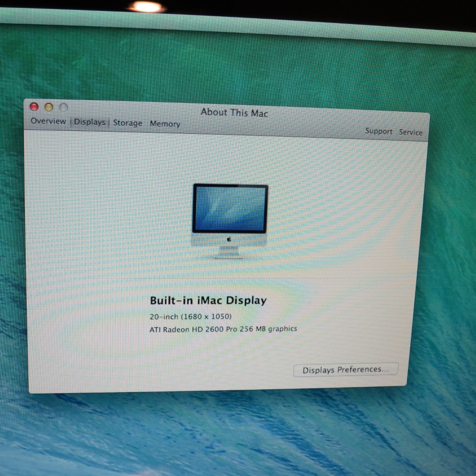Click the Built-in iMac Display heading
476x476 pixels.
208,300
